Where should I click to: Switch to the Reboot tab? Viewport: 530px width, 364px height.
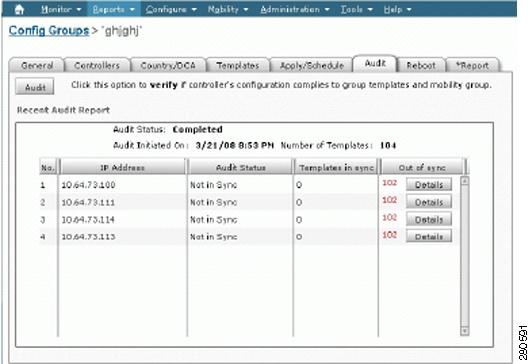[421, 65]
